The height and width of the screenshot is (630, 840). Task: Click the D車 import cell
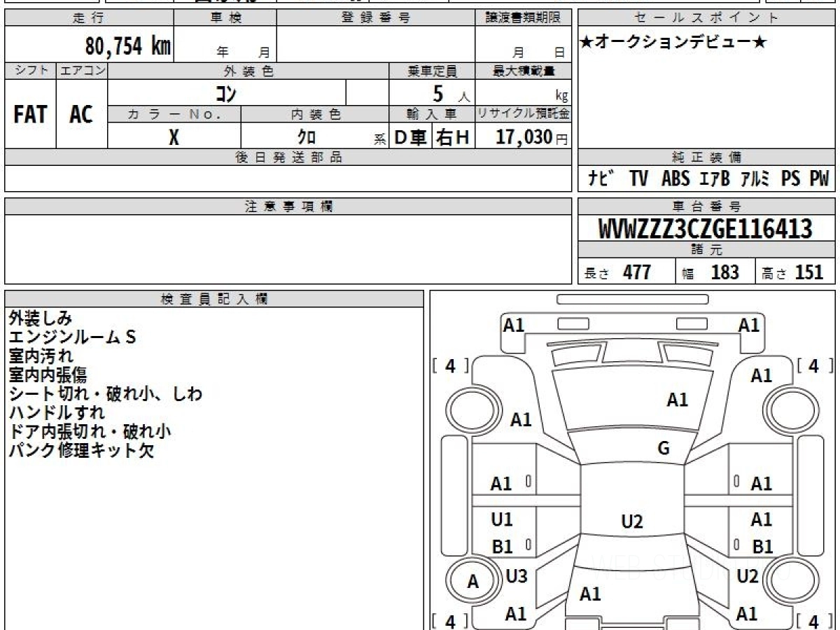point(410,138)
